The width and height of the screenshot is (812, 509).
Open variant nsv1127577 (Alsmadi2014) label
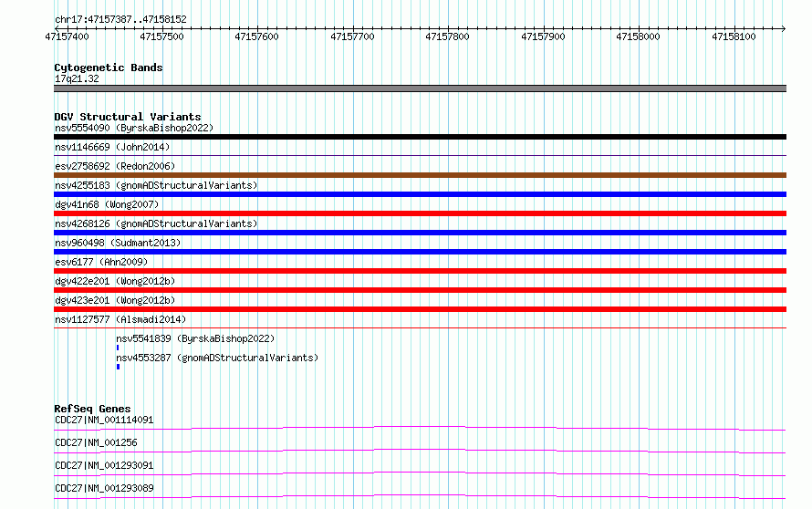(x=120, y=319)
